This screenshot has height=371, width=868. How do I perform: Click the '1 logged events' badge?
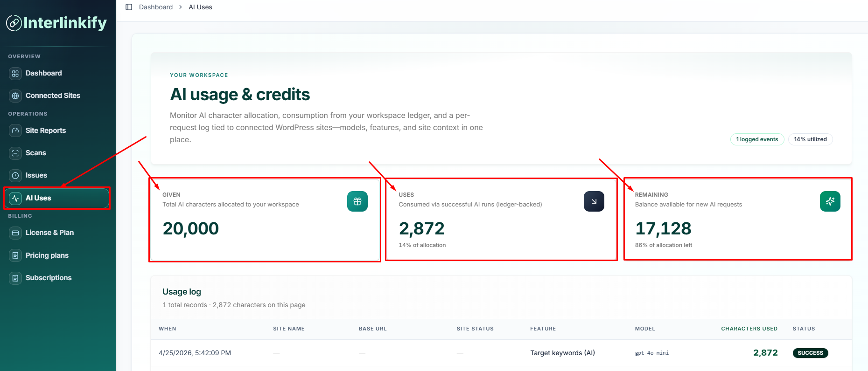[757, 139]
